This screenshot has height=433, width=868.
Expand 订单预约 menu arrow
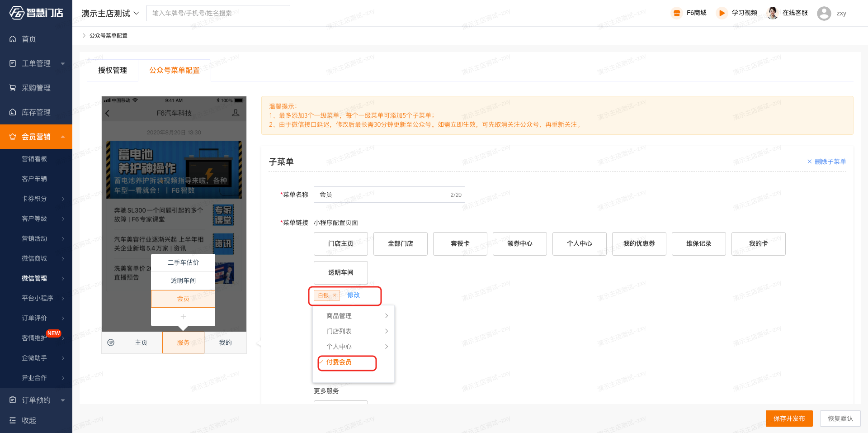pyautogui.click(x=63, y=400)
